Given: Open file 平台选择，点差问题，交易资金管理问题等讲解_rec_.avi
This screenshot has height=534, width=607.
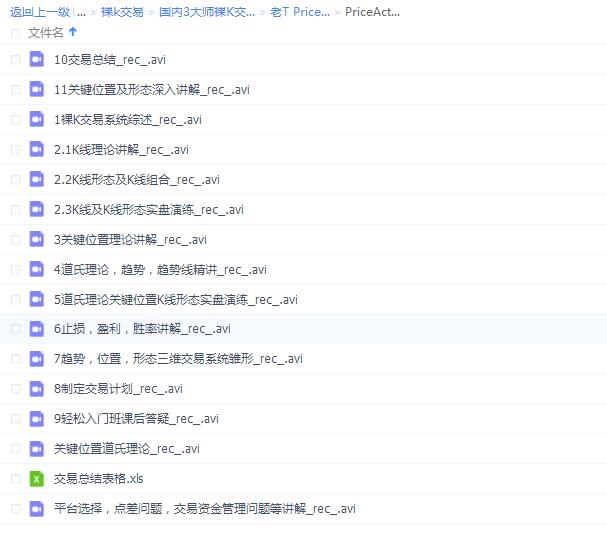Looking at the screenshot, I should 205,509.
